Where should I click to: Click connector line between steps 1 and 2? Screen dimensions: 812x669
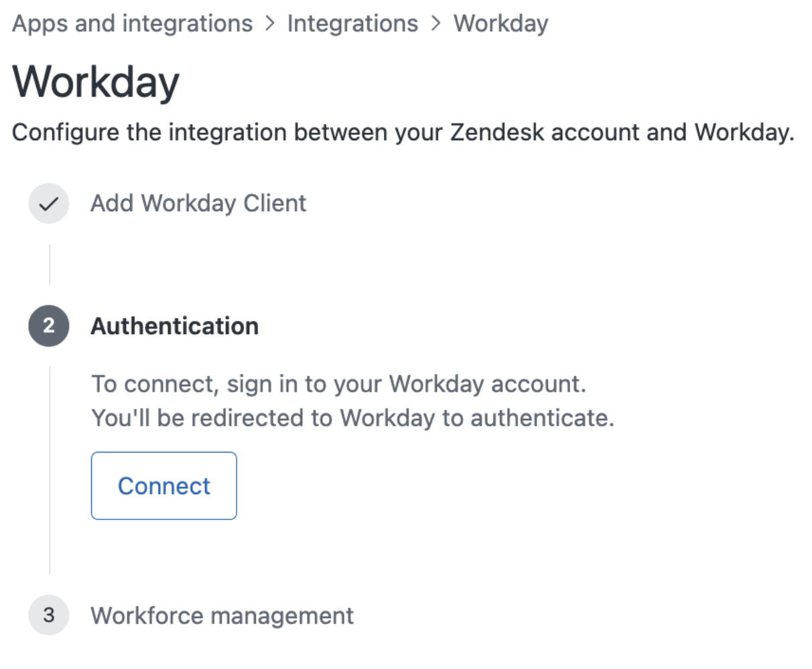coord(50,265)
